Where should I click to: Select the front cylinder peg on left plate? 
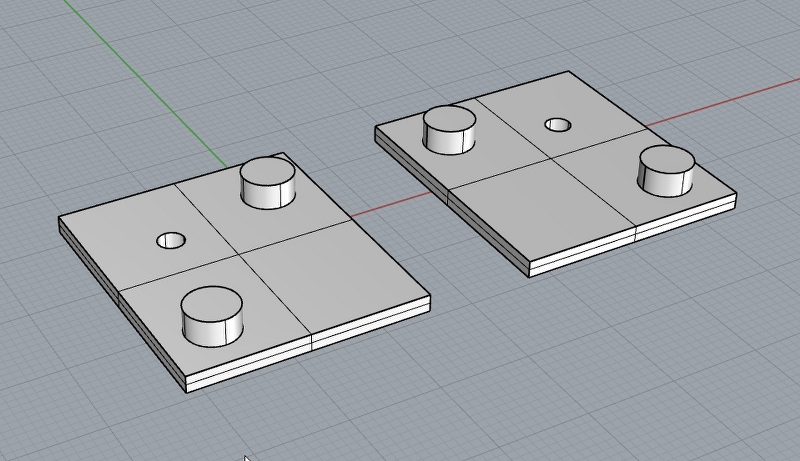(212, 317)
